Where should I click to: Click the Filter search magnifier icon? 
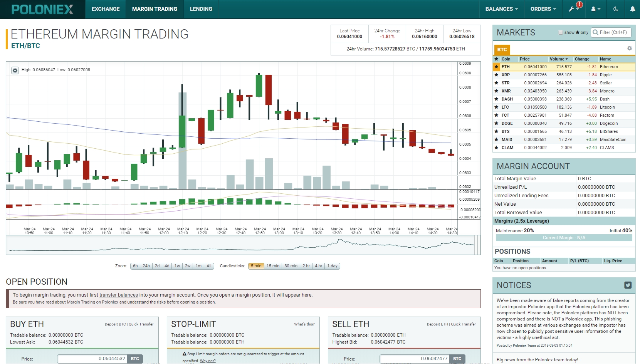595,32
